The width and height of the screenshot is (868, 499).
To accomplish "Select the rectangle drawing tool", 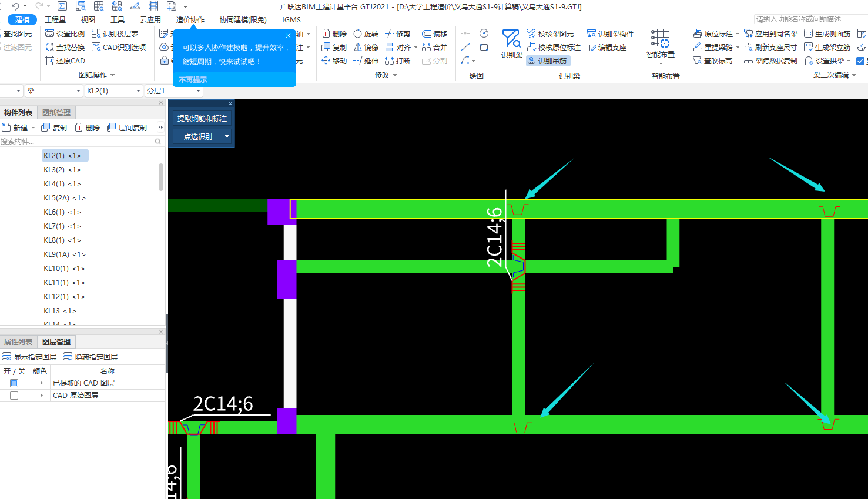I will tap(484, 47).
